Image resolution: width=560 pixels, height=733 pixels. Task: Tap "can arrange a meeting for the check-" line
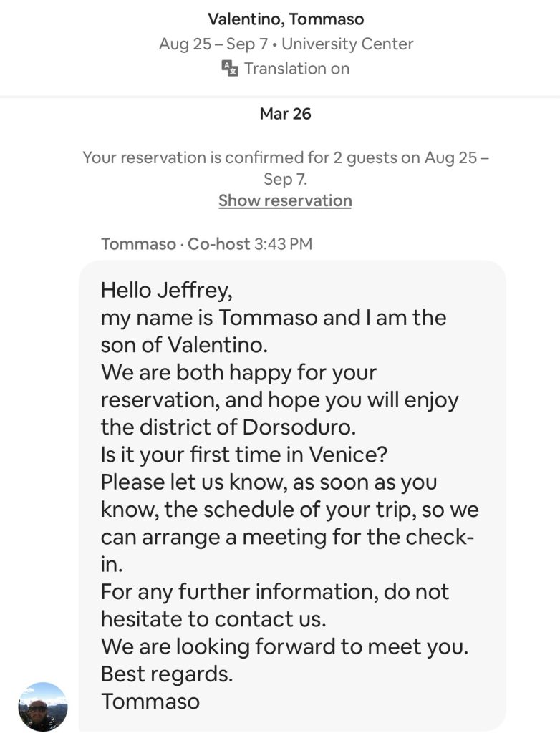pos(288,537)
